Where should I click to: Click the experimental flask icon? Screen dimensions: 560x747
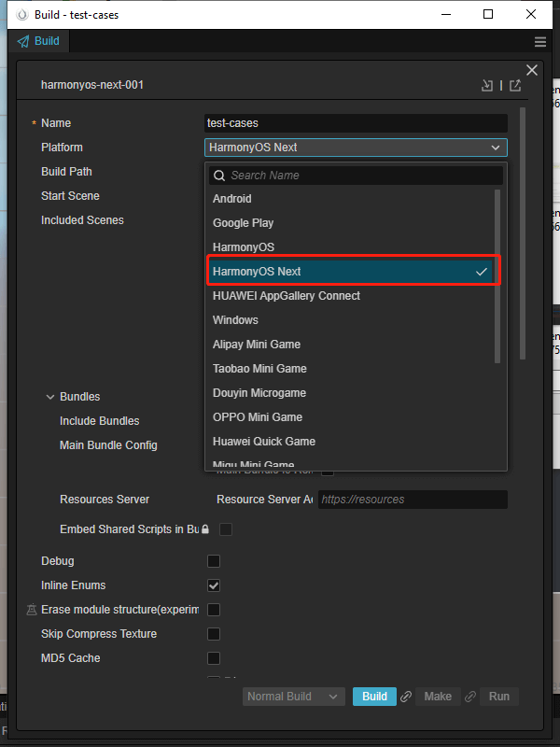pyautogui.click(x=32, y=610)
